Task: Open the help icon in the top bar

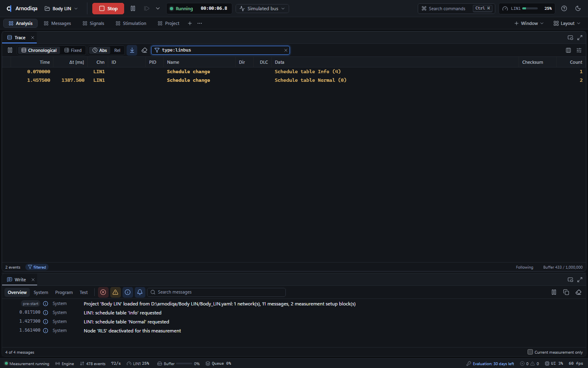Action: coord(564,9)
